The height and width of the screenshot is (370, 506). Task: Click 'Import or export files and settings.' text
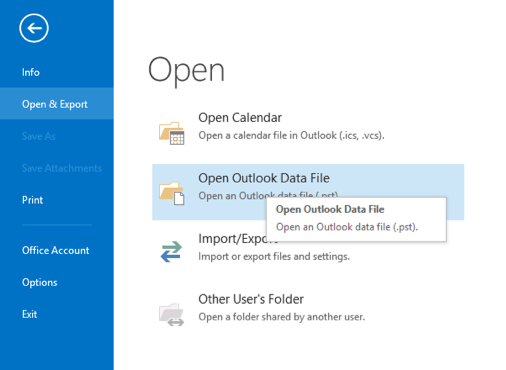click(x=274, y=256)
